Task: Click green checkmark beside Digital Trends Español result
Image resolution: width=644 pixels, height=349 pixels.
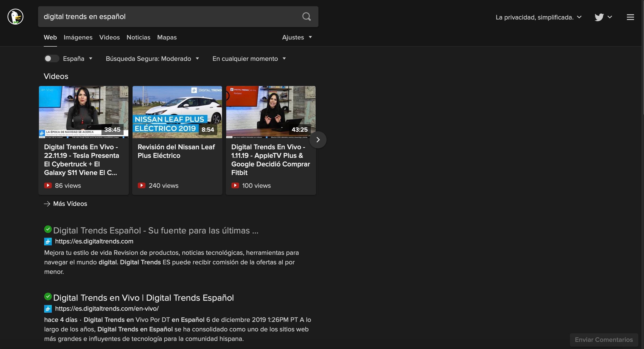Action: pos(48,229)
